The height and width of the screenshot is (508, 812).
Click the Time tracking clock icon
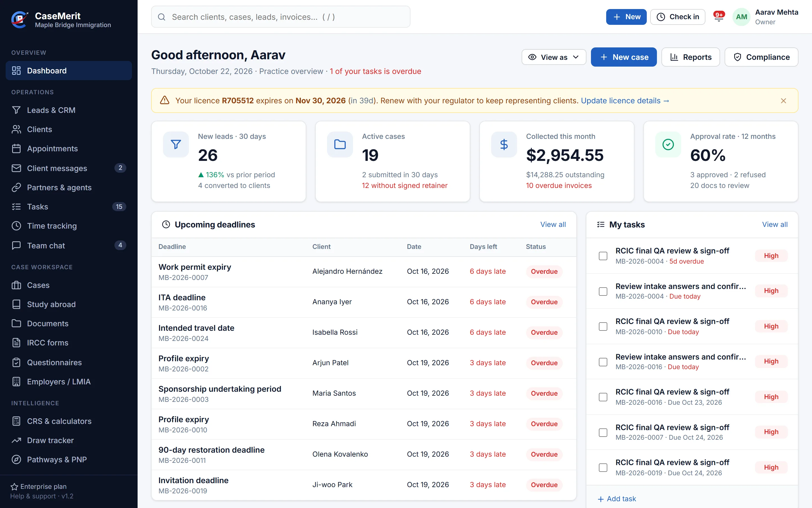(x=16, y=226)
